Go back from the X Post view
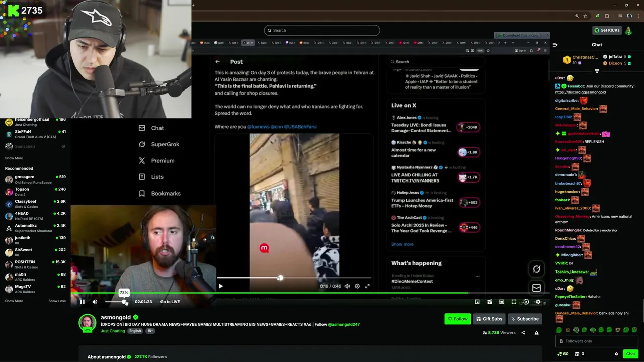 click(217, 62)
